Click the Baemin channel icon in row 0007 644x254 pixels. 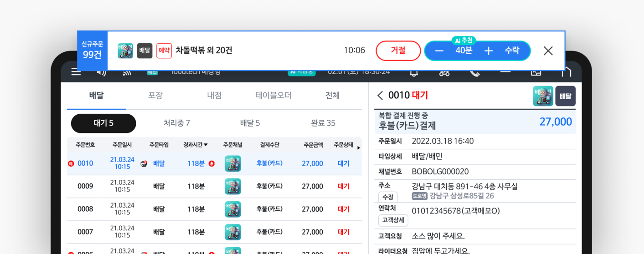[x=233, y=232]
